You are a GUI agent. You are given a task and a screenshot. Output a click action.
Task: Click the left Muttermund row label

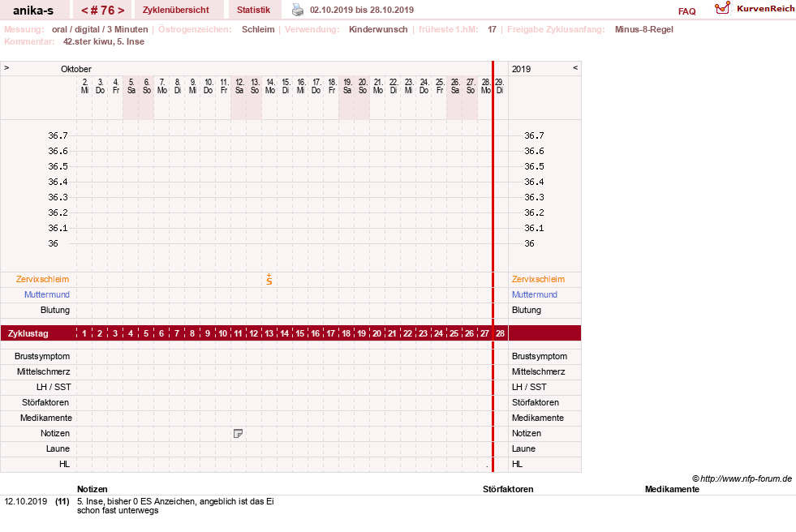(x=47, y=294)
